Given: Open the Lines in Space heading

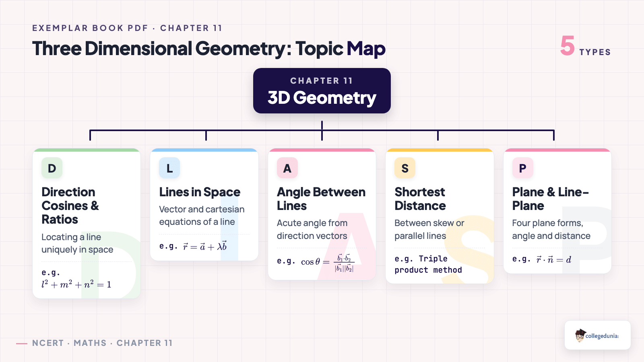Looking at the screenshot, I should 200,192.
